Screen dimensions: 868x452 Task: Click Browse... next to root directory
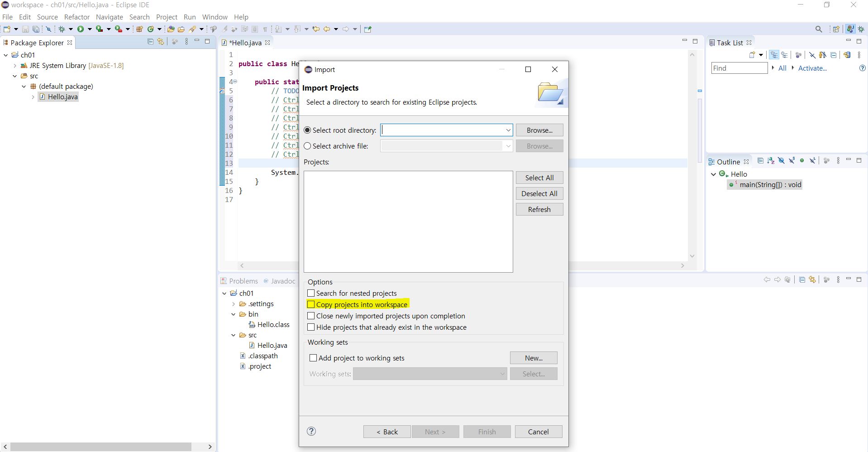539,130
